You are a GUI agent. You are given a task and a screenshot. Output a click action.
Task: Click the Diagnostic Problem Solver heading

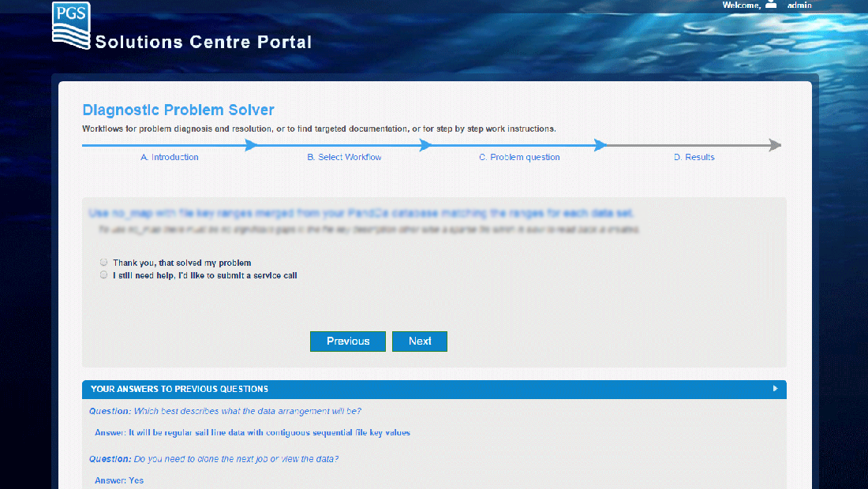178,110
